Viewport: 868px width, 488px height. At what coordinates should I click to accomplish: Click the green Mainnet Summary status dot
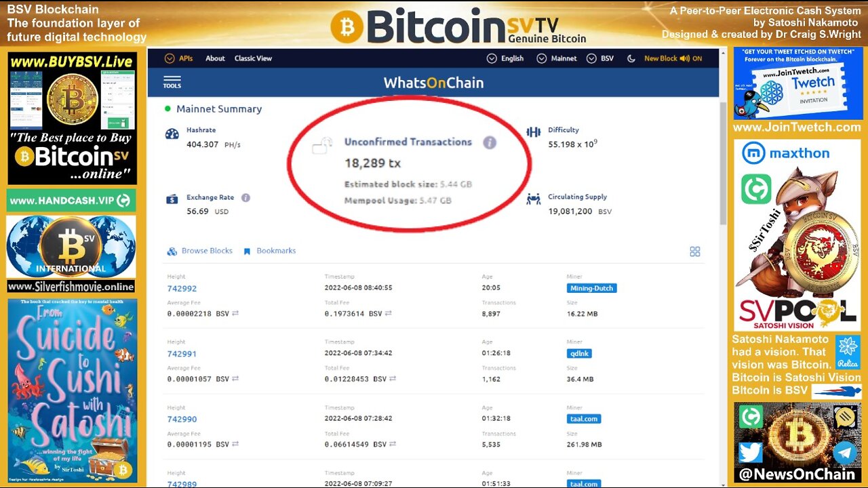[x=167, y=108]
